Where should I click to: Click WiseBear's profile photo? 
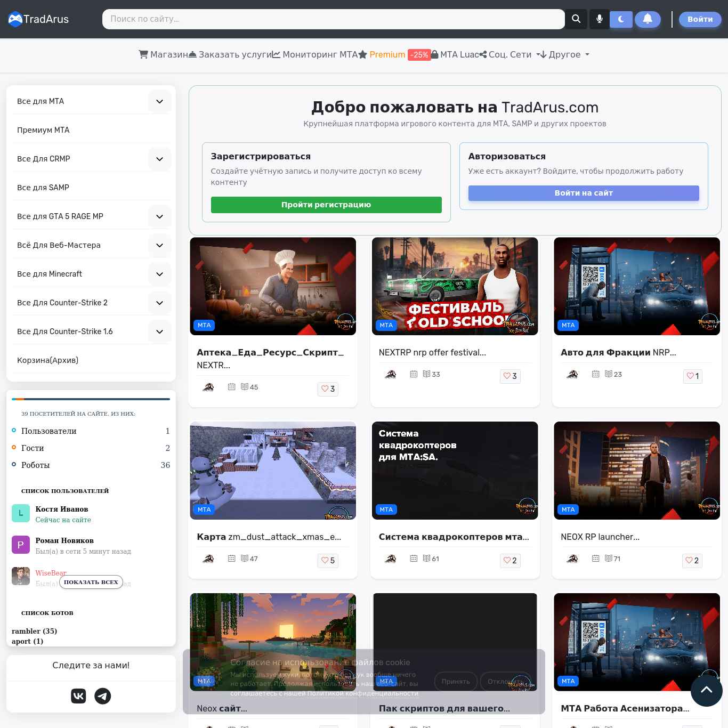[x=21, y=576]
